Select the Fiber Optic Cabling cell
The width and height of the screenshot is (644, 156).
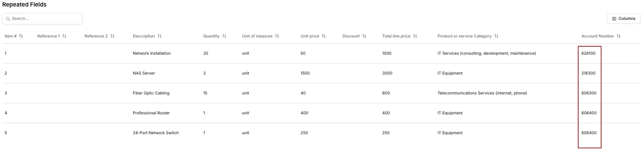(x=151, y=93)
